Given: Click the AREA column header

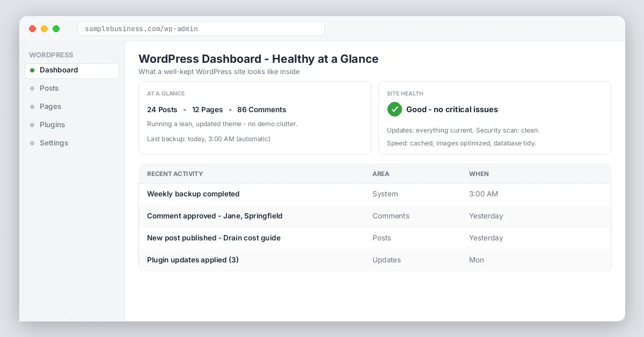Looking at the screenshot, I should pyautogui.click(x=381, y=174).
